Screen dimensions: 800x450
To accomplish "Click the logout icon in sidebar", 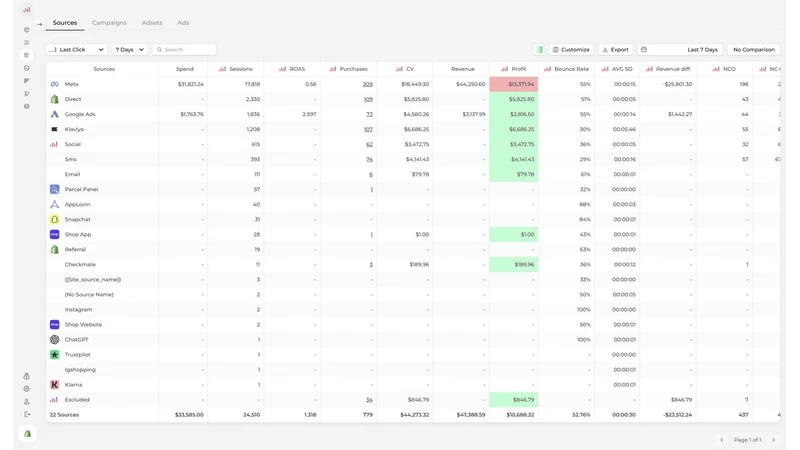I will click(x=27, y=414).
